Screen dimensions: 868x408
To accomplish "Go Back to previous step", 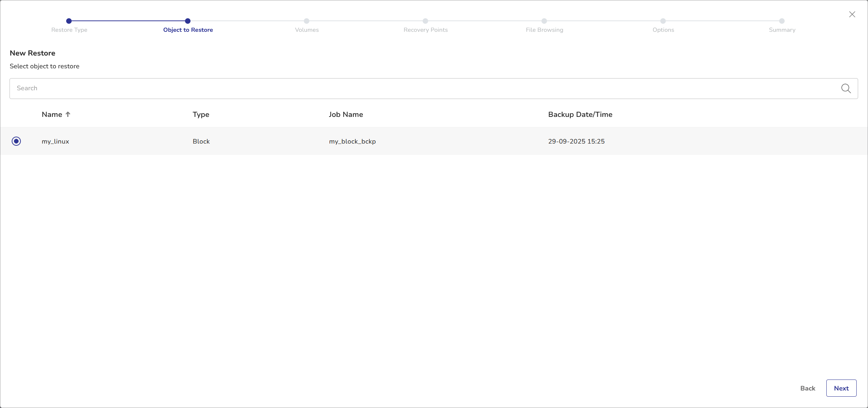I will 808,388.
